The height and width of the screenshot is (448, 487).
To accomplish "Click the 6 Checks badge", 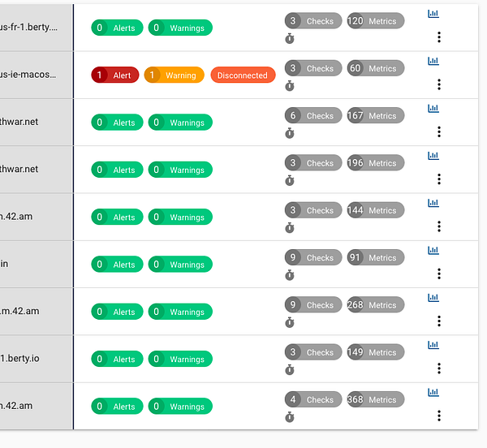I will 313,115.
